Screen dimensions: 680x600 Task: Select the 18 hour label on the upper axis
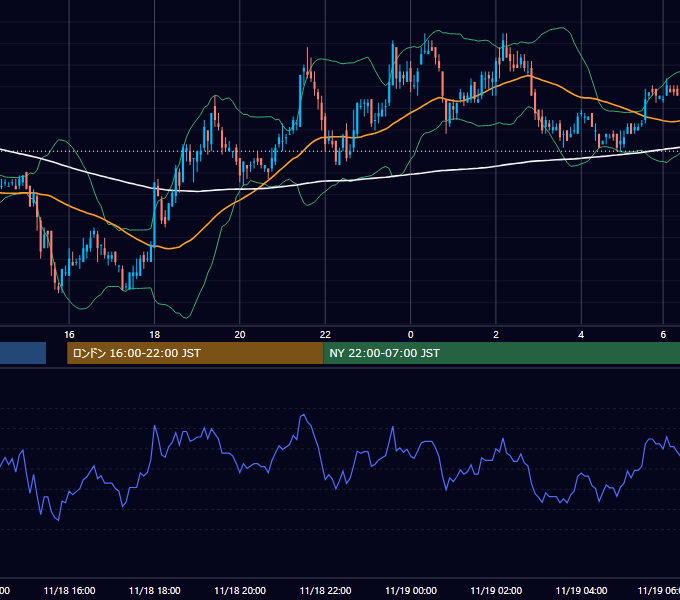pos(154,335)
